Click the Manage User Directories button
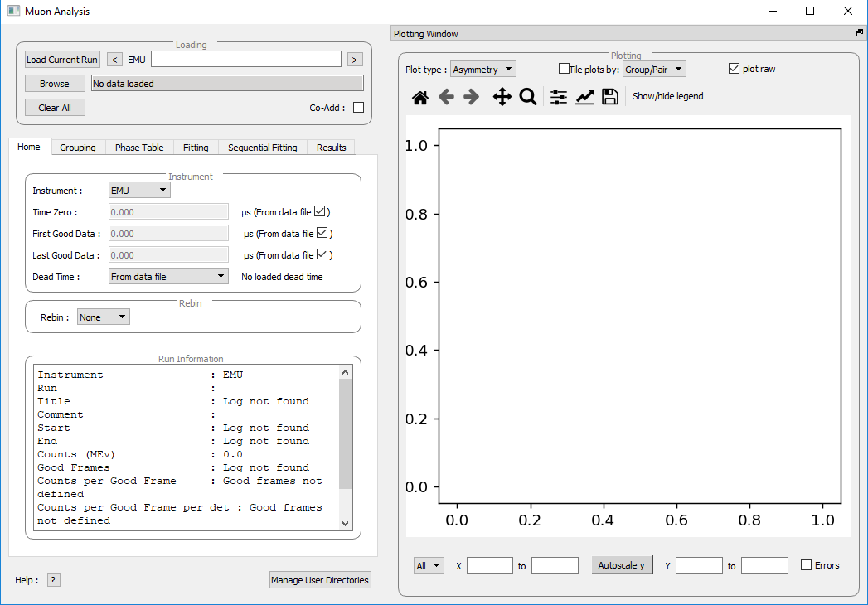Image resolution: width=868 pixels, height=605 pixels. coord(320,580)
